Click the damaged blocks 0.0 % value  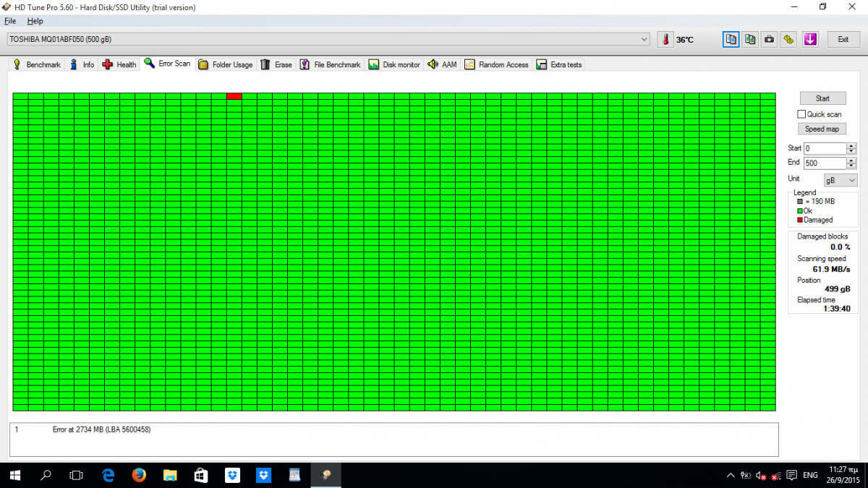pos(841,247)
